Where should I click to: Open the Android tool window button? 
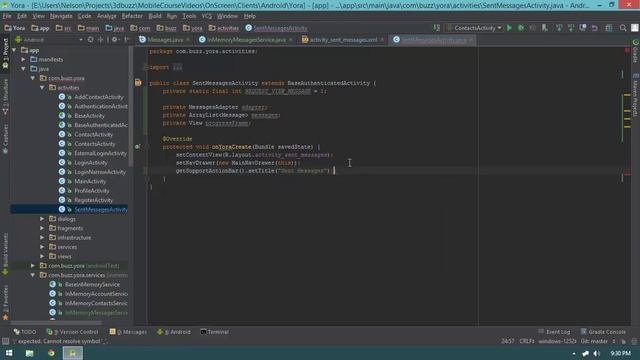click(173, 332)
